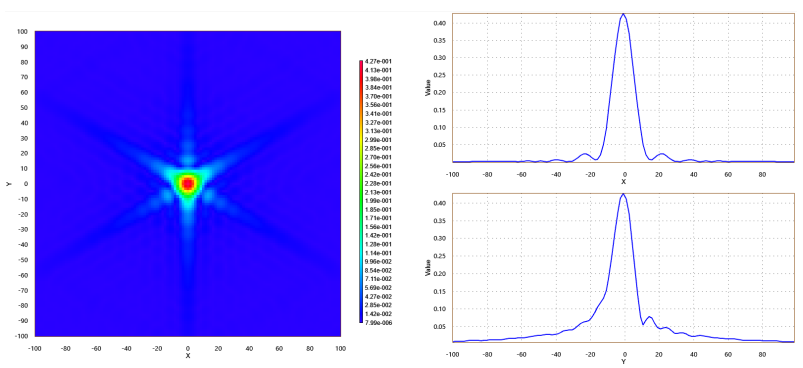Image resolution: width=803 pixels, height=368 pixels.
Task: Click the 1.42e-002 legend label
Action: click(x=378, y=314)
